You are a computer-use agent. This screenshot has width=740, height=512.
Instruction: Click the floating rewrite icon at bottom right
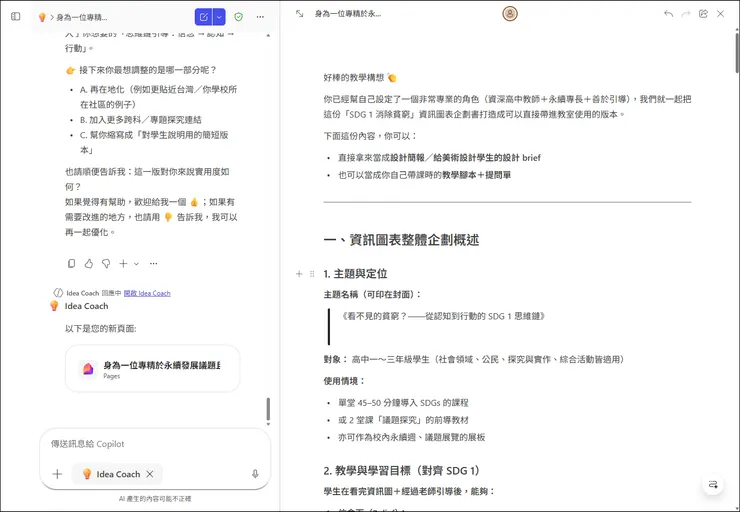[x=713, y=484]
